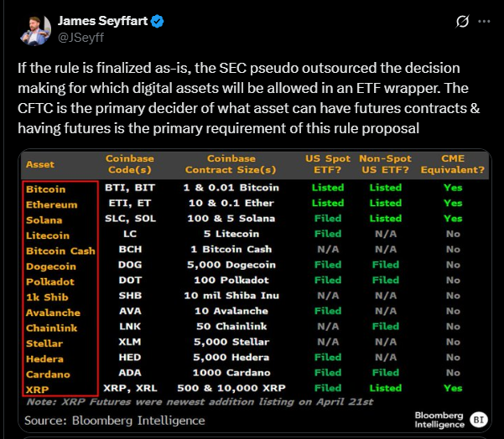Click the XRP Futures note line

(x=200, y=402)
